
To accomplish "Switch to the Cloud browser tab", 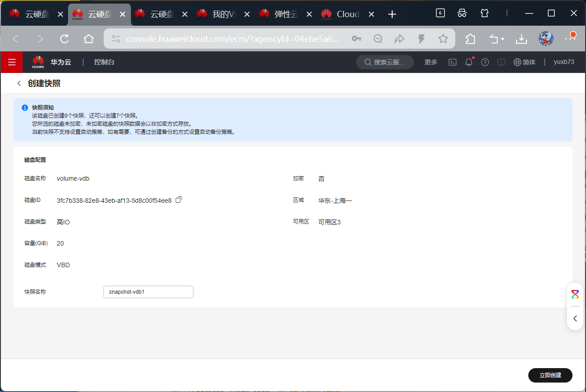I will [x=348, y=14].
